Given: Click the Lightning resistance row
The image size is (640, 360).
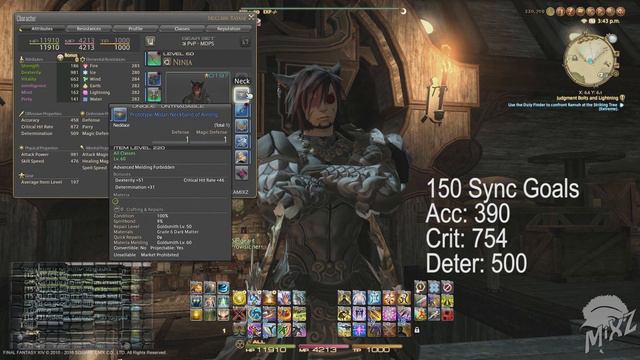Looking at the screenshot, I should click(111, 93).
